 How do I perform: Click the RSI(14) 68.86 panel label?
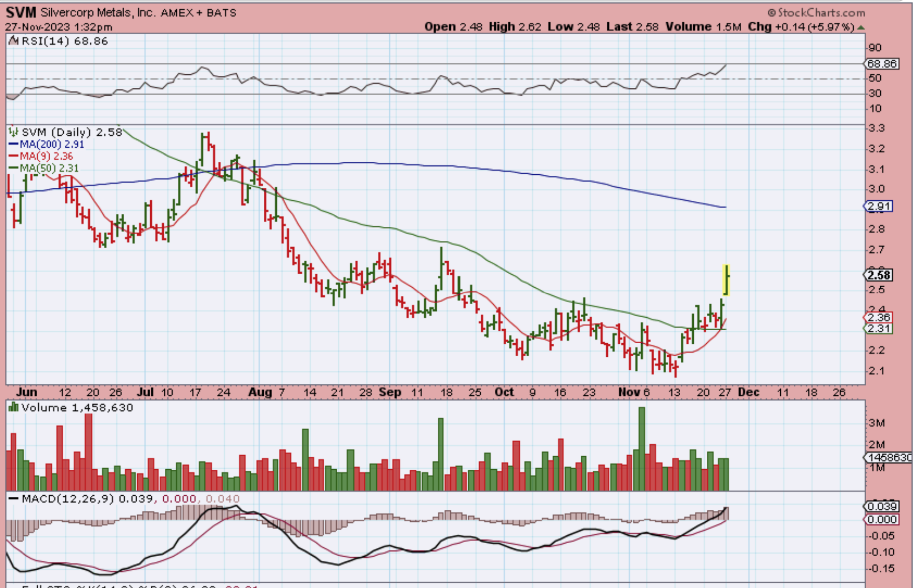[x=65, y=41]
